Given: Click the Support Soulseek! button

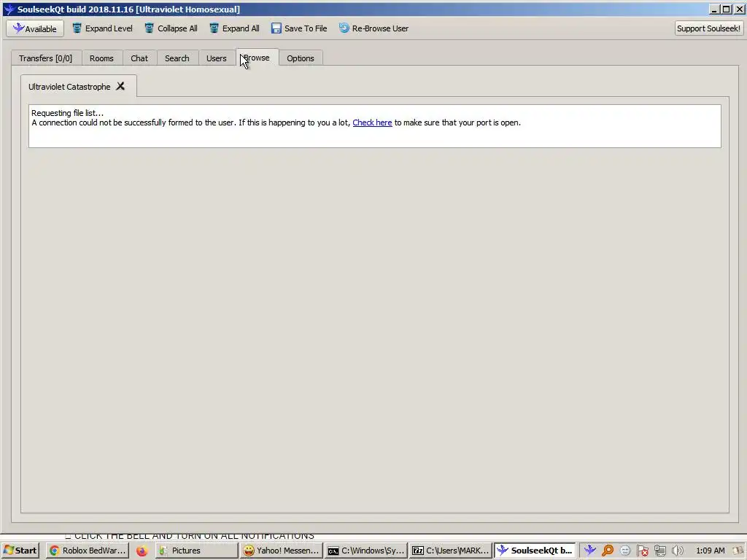Looking at the screenshot, I should point(708,28).
